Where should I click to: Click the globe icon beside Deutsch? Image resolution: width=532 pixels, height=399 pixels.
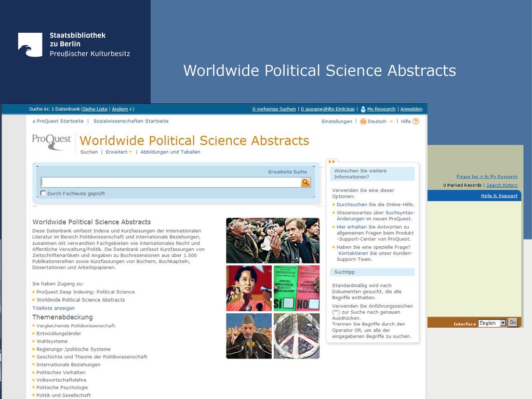[x=363, y=122]
